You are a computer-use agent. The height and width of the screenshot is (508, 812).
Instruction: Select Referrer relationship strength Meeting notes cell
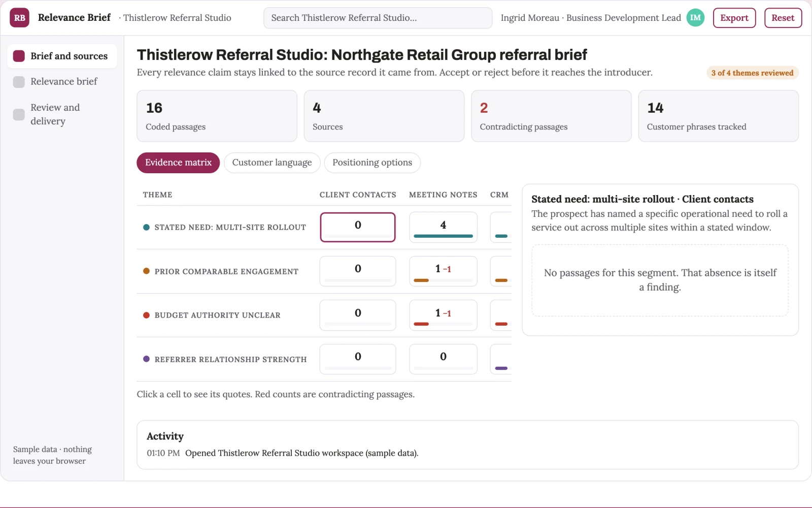click(443, 359)
